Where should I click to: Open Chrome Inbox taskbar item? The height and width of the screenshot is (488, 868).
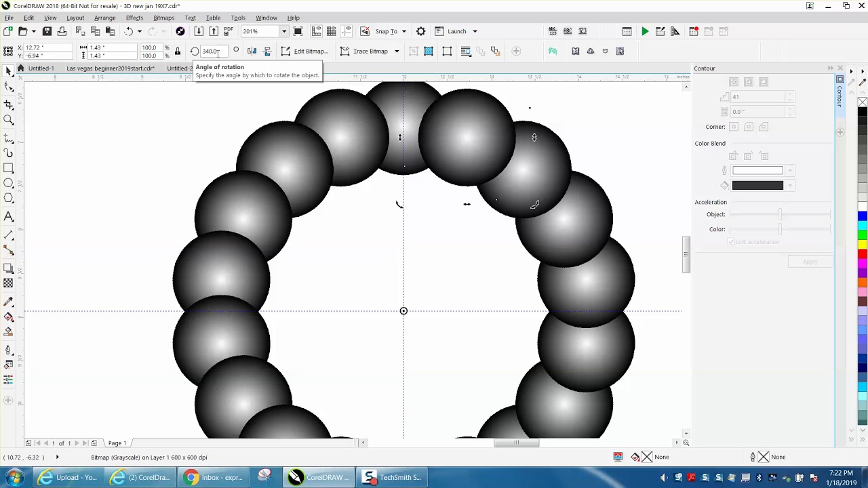coord(214,477)
